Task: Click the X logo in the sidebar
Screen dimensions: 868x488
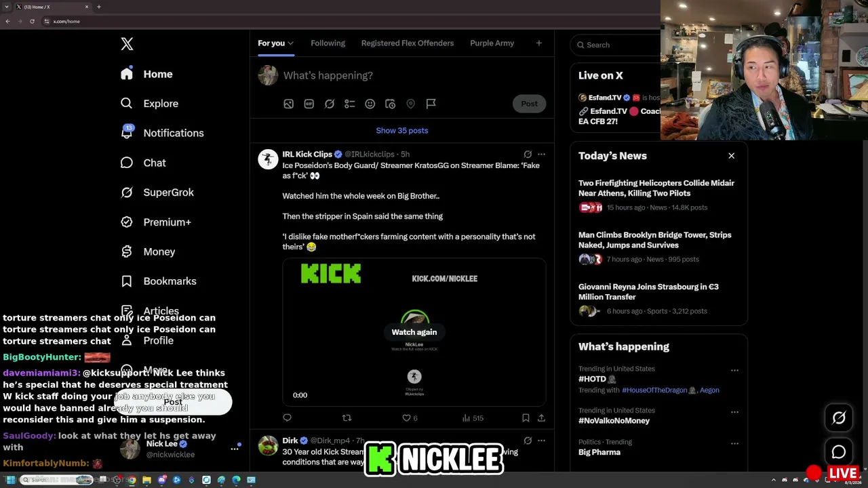Action: [x=127, y=44]
